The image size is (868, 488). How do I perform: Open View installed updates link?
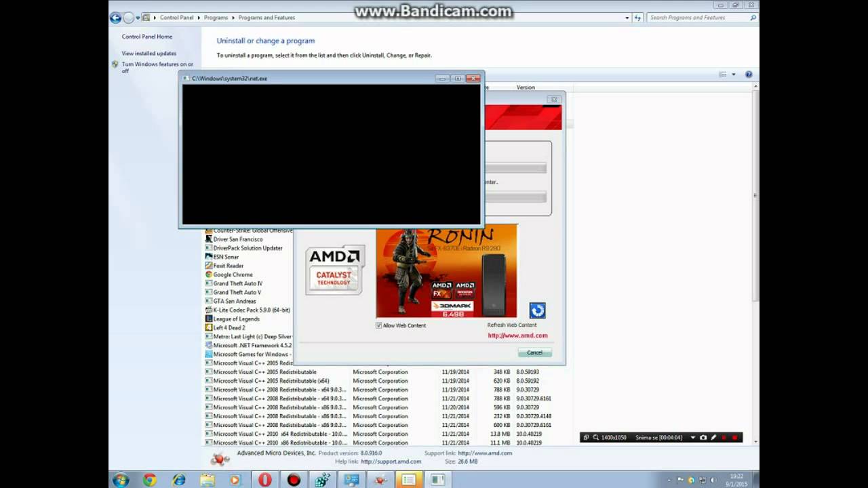coord(149,53)
